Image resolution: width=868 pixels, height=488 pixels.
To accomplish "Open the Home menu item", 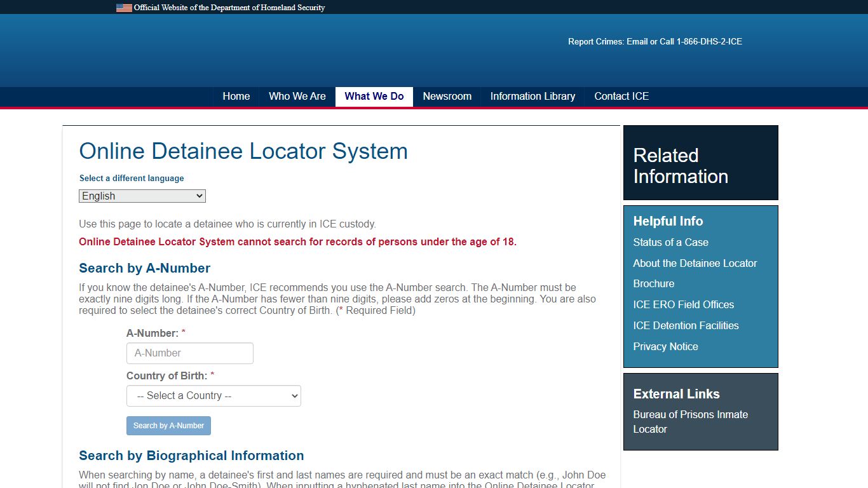I will 236,97.
